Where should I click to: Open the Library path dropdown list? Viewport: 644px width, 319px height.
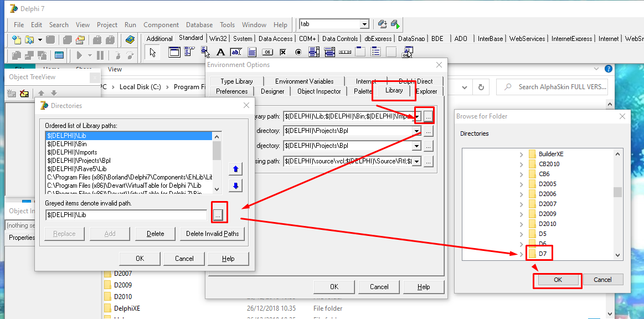(416, 115)
